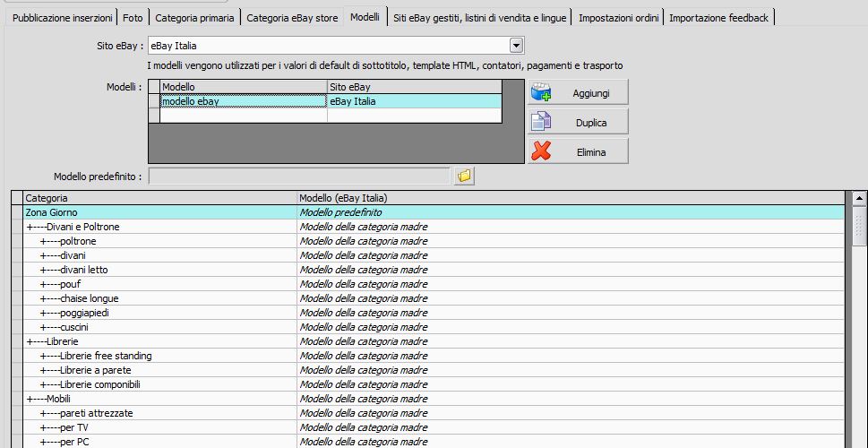Image resolution: width=868 pixels, height=448 pixels.
Task: Open the Categoria primaria tab
Action: (x=194, y=18)
